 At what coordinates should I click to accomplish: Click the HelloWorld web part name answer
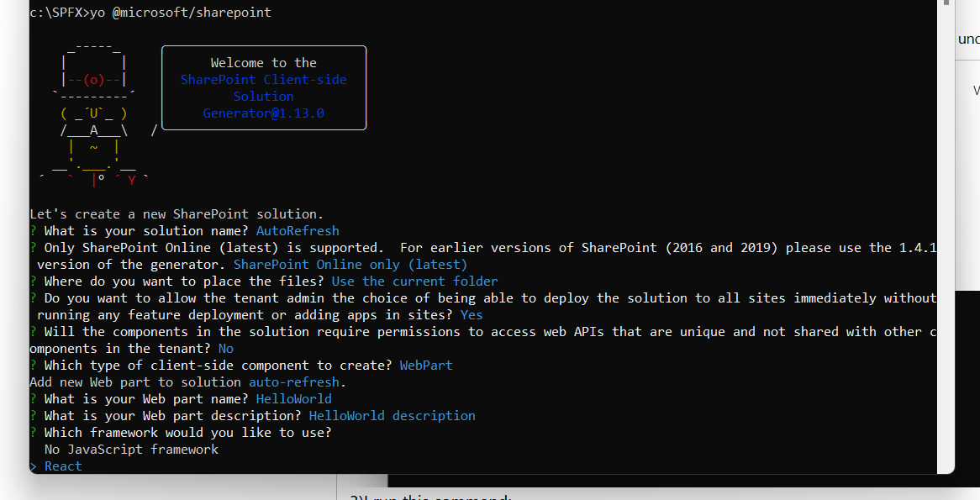294,399
